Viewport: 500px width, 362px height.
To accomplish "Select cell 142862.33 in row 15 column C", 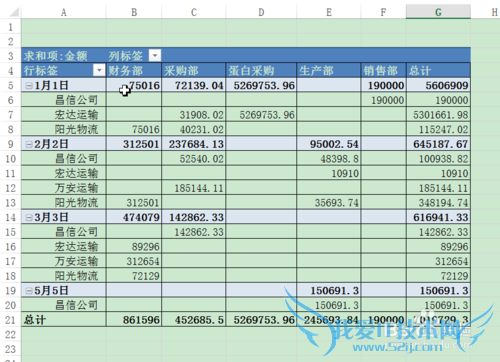I will tap(194, 232).
